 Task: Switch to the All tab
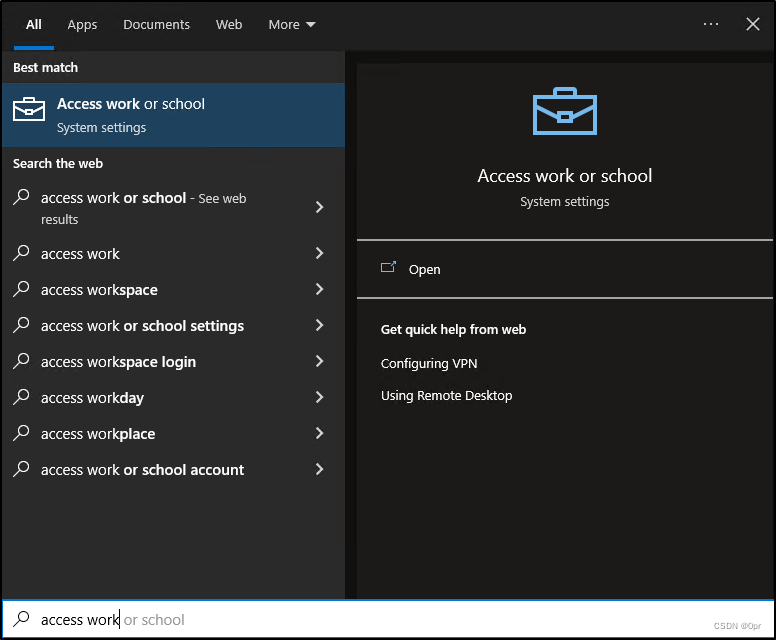[34, 25]
